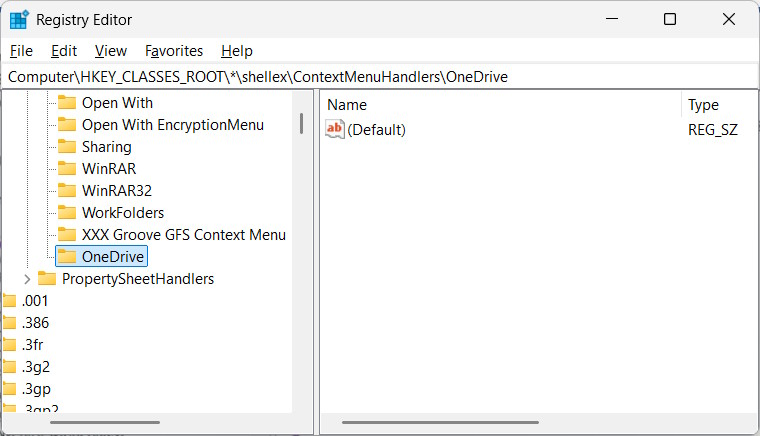
Task: Click the PropertySheetHandlers folder icon
Action: click(47, 279)
